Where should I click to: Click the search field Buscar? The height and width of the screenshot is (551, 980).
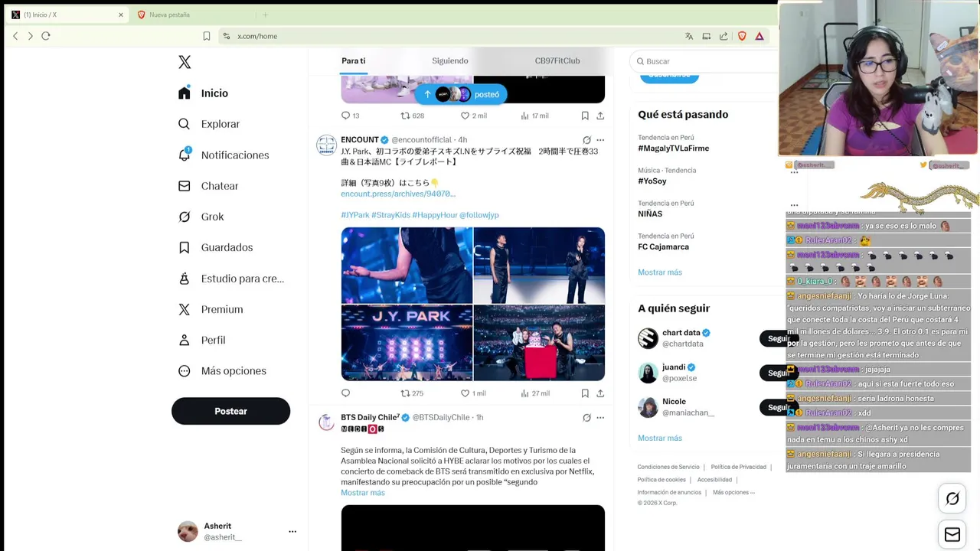(704, 61)
